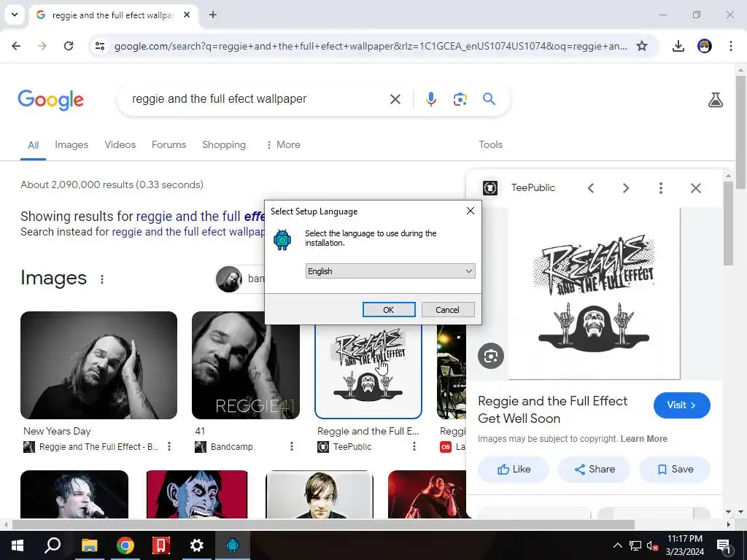The height and width of the screenshot is (560, 747).
Task: Open Settings gear on taskbar
Action: (196, 545)
